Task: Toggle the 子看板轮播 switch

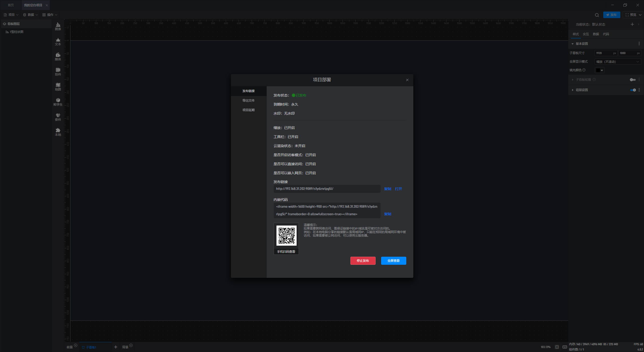Action: click(x=632, y=80)
